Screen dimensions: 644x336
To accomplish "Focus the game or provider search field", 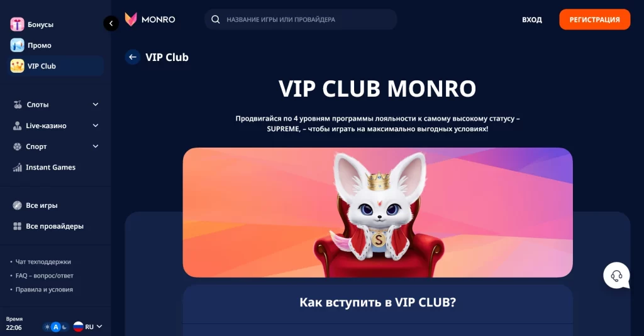I will tap(301, 19).
